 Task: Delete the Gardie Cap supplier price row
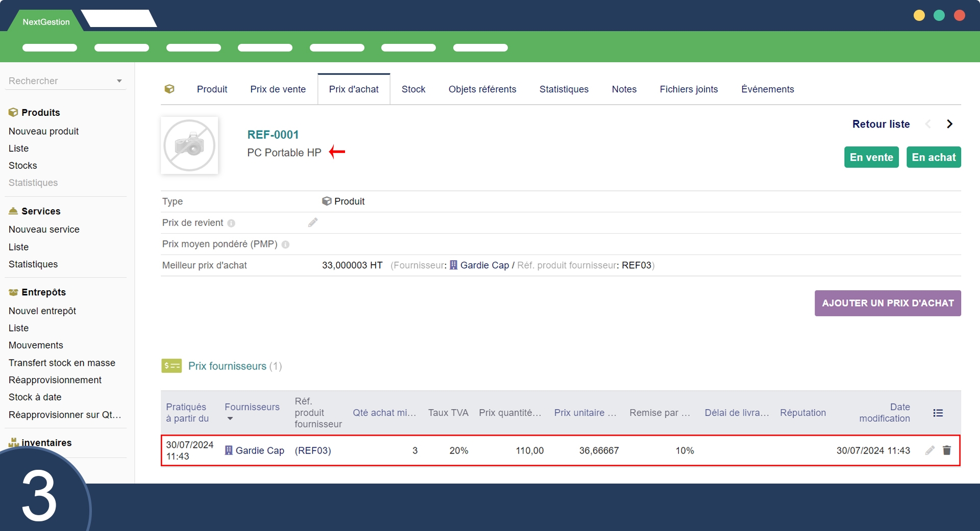click(x=947, y=450)
